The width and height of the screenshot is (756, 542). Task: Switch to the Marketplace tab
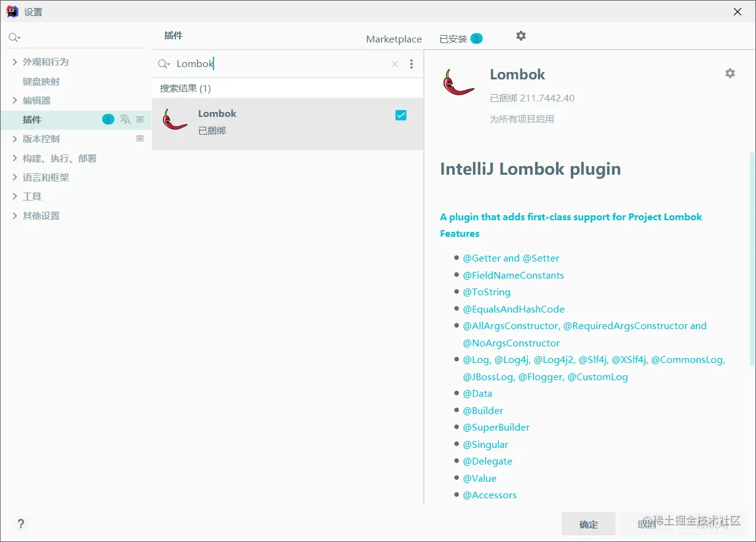[394, 39]
